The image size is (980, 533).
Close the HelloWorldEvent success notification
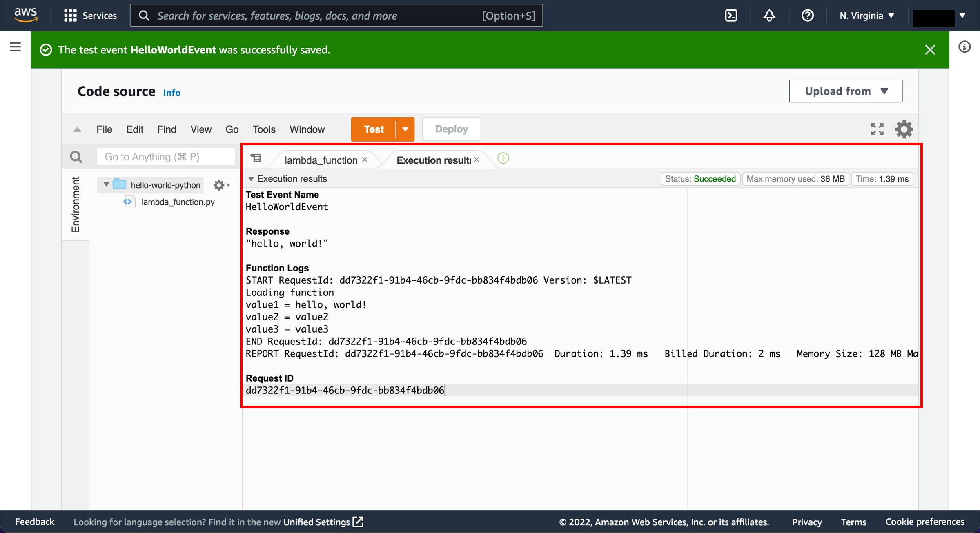929,50
